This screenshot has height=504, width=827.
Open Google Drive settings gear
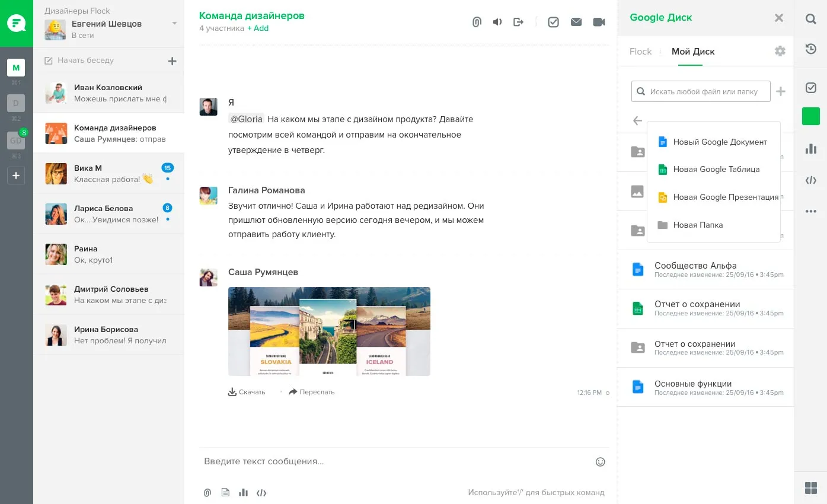(780, 52)
